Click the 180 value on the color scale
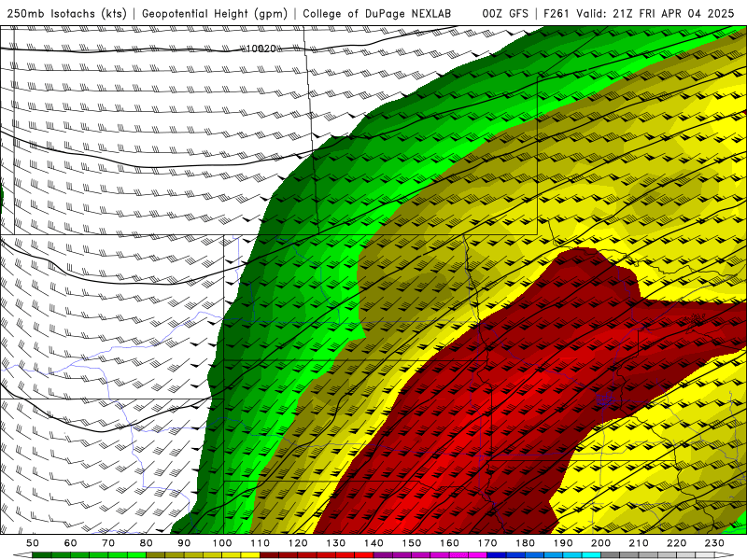Viewport: 747px width, 560px height. click(525, 543)
